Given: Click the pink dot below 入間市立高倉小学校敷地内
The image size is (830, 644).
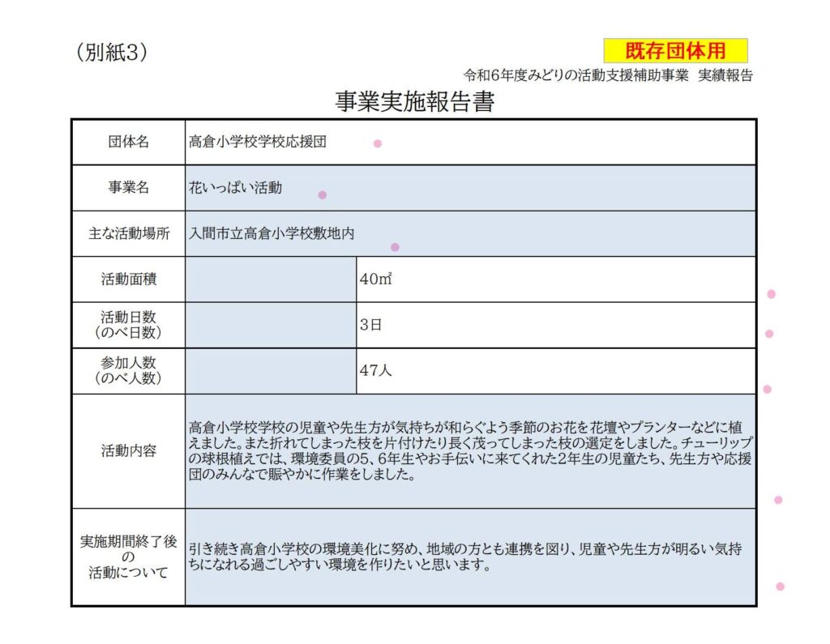Looking at the screenshot, I should coord(395,247).
